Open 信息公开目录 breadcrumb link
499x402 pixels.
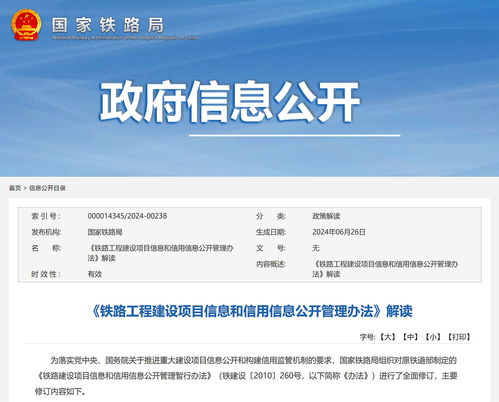pos(47,188)
